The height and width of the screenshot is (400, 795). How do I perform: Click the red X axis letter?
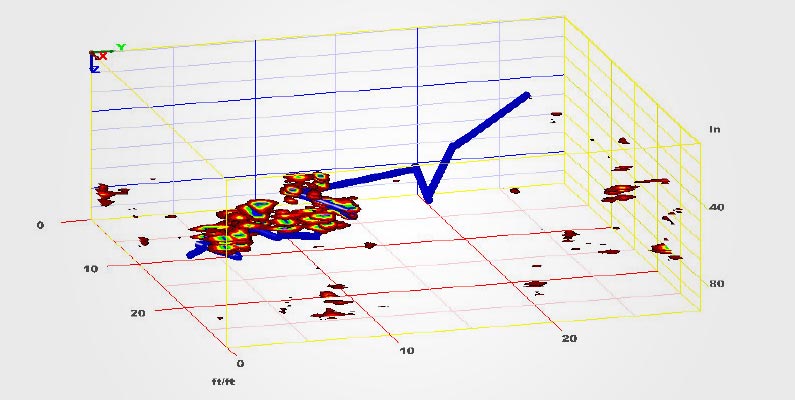click(x=103, y=56)
